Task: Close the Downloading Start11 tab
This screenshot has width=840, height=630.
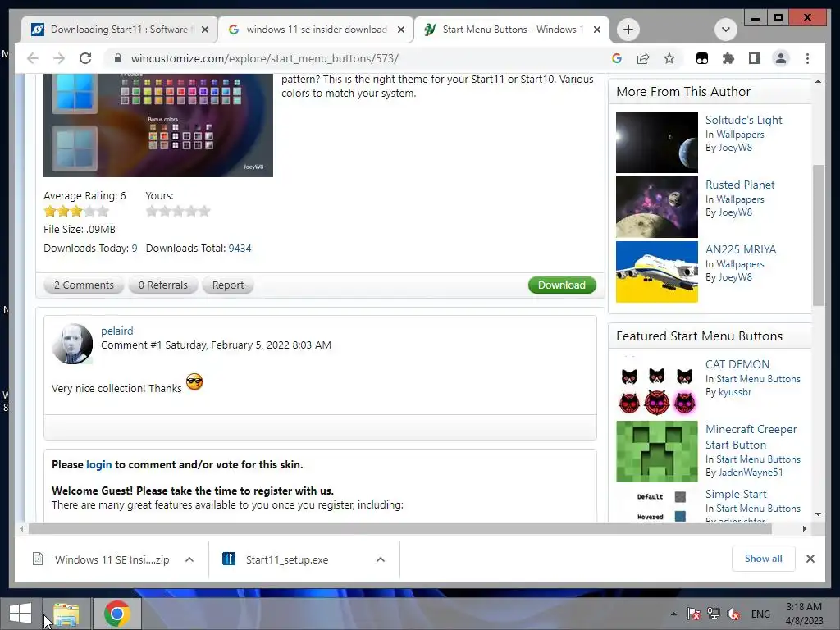Action: (x=204, y=30)
